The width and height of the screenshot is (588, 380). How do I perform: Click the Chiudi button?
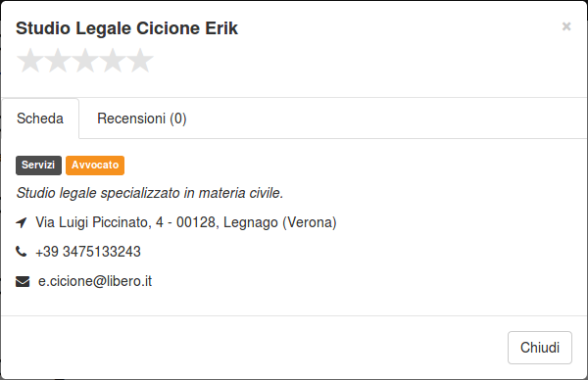[540, 348]
